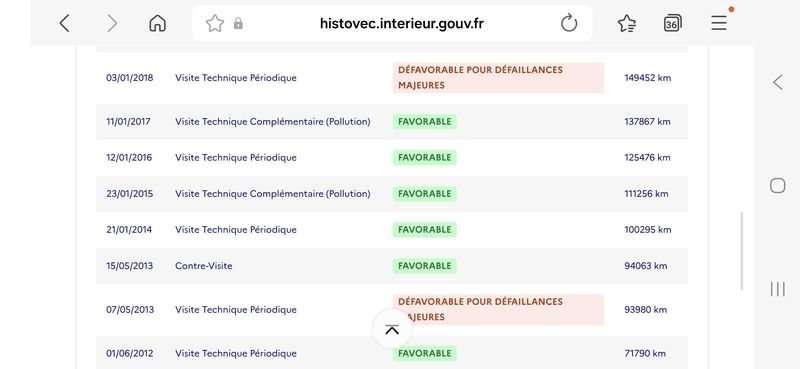Tap the Android home square button
The width and height of the screenshot is (800, 369).
778,185
